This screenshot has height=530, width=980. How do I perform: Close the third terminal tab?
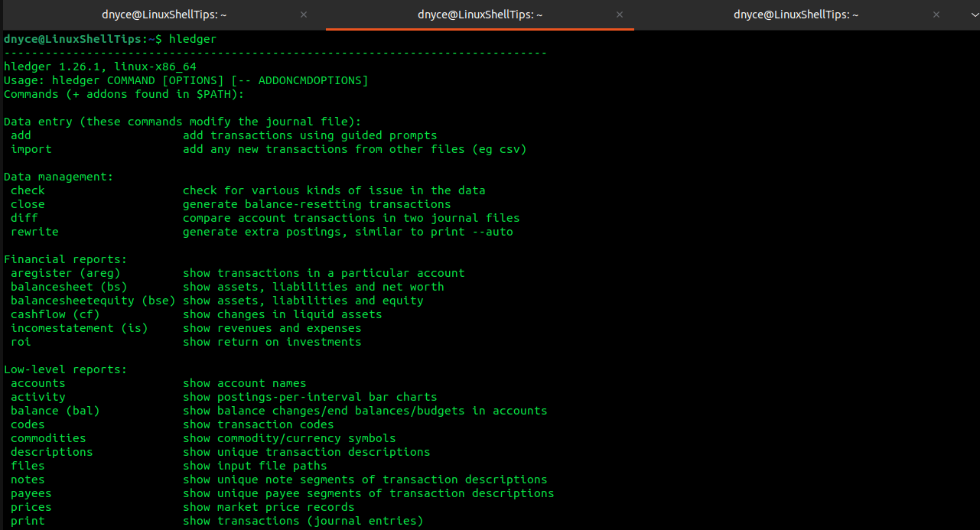coord(936,15)
